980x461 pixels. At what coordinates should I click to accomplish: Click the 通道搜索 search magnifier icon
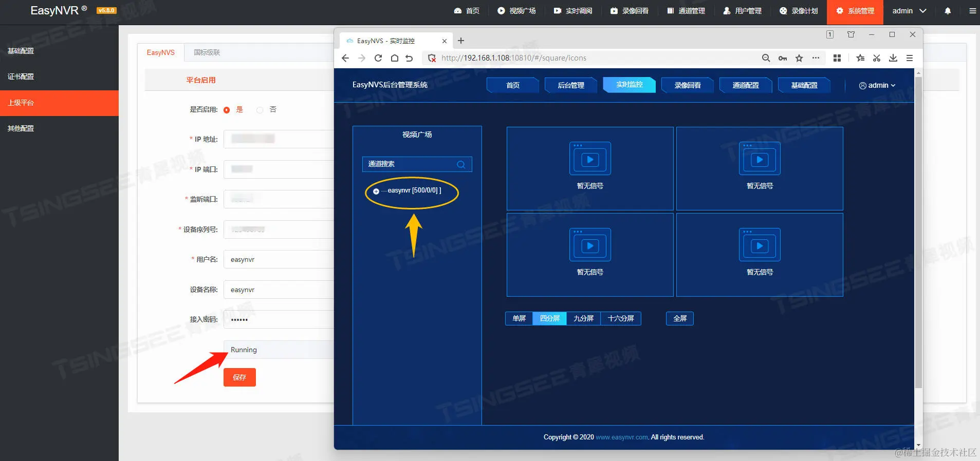click(461, 164)
